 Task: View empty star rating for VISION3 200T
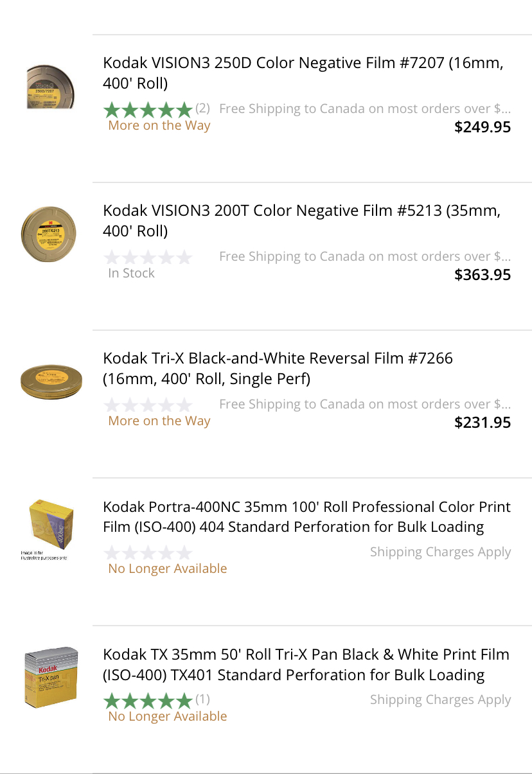(x=148, y=258)
